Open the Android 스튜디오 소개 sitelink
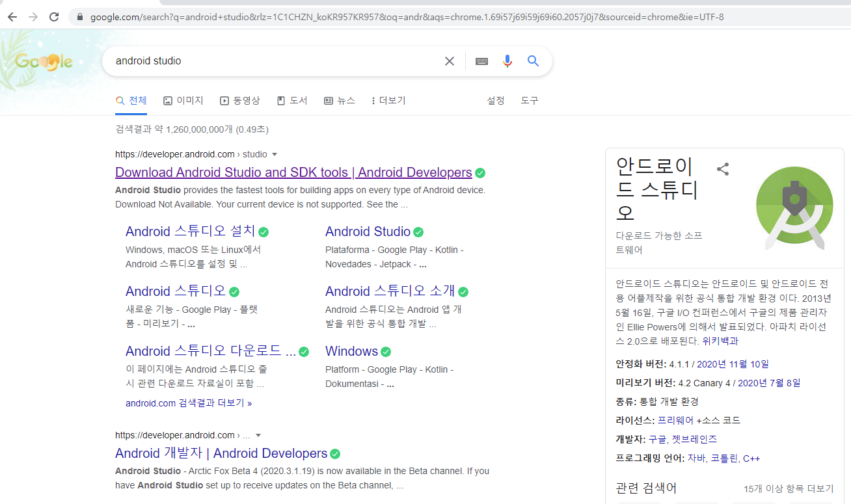The image size is (851, 504). 390,291
